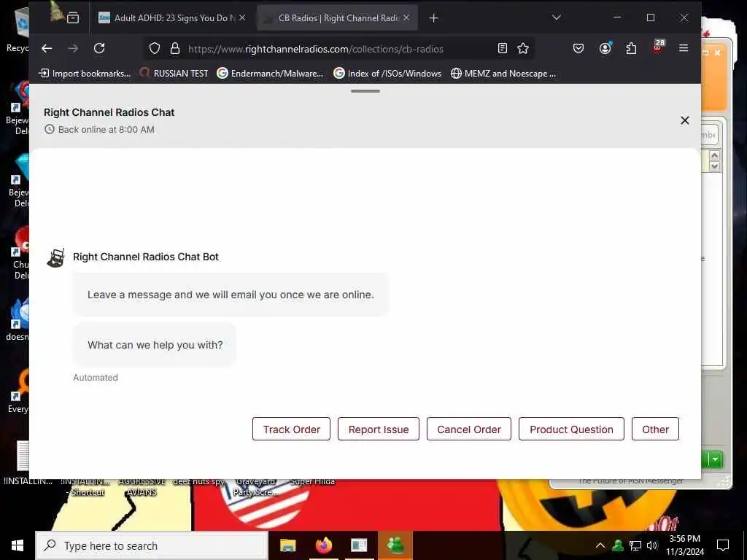Click the MSN Messenger taskbar icon

click(x=395, y=545)
